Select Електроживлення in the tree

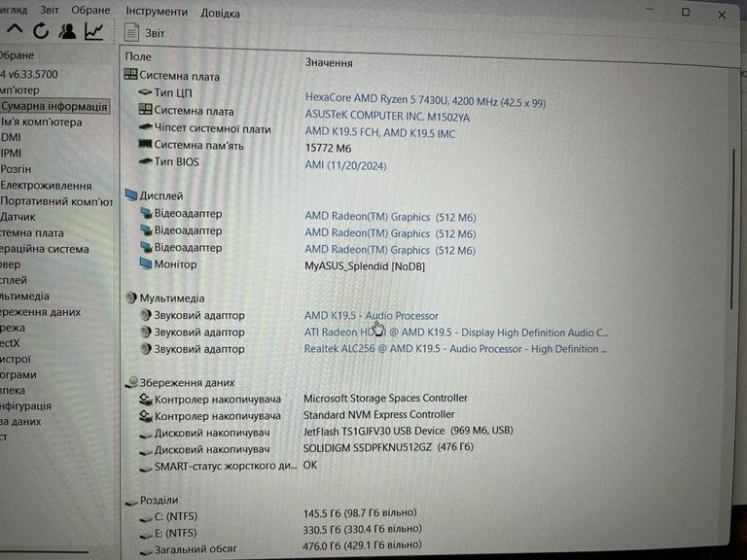tap(46, 186)
